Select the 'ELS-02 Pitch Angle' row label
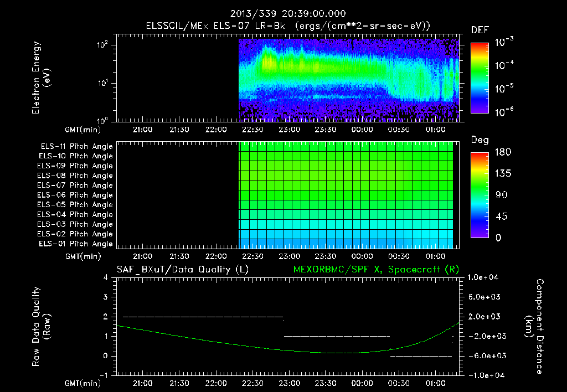The image size is (567, 392). (x=75, y=234)
